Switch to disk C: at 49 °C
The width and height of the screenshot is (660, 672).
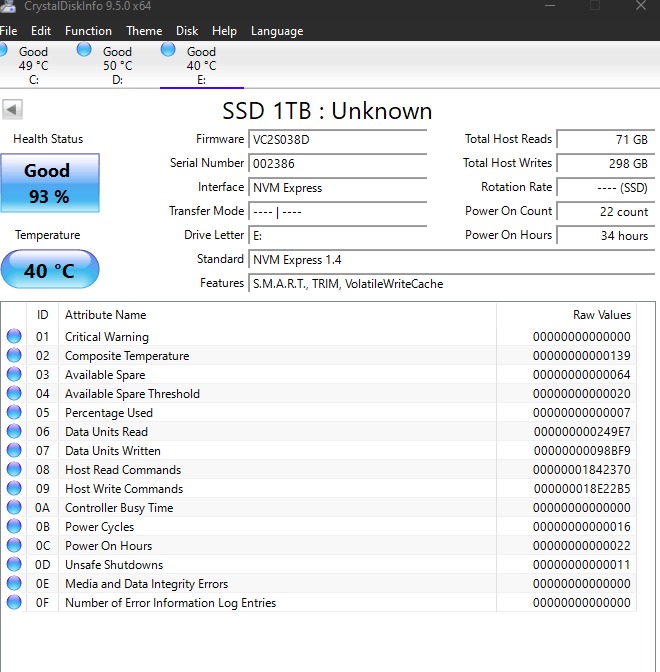[33, 65]
